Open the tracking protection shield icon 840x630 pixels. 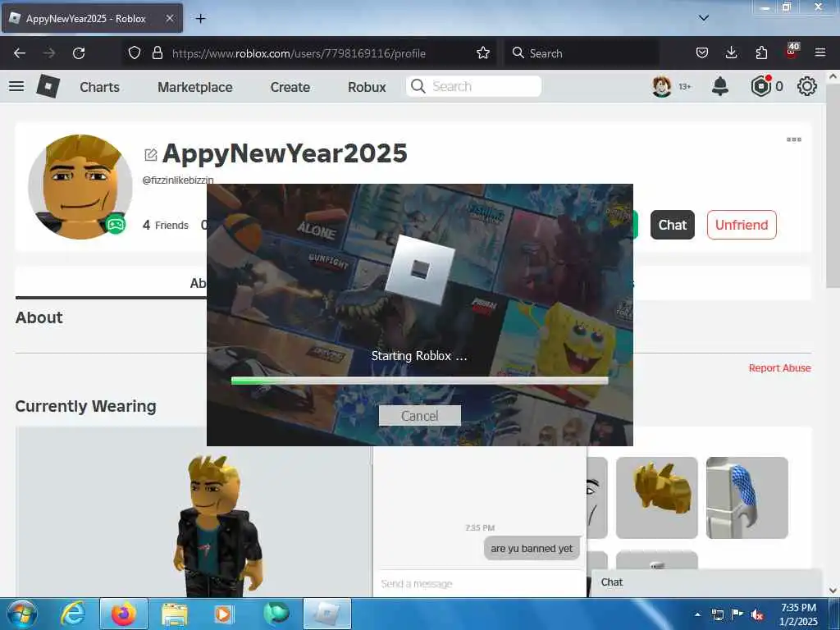(135, 52)
